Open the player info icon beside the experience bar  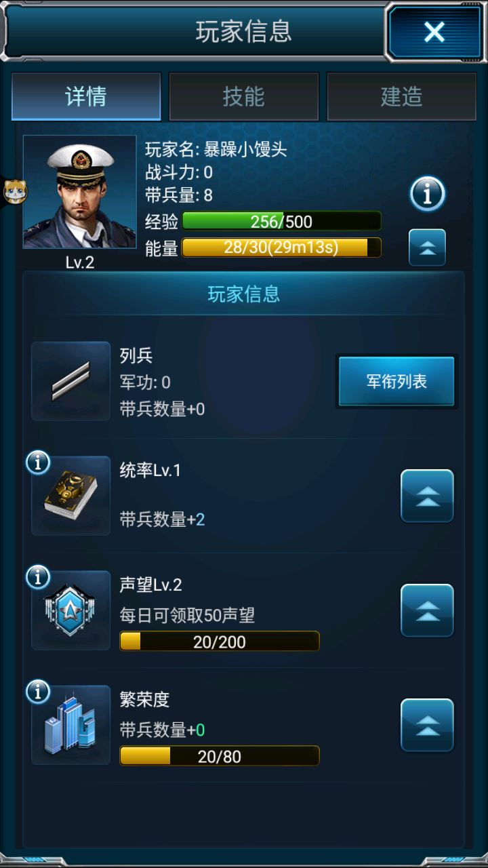pos(427,195)
